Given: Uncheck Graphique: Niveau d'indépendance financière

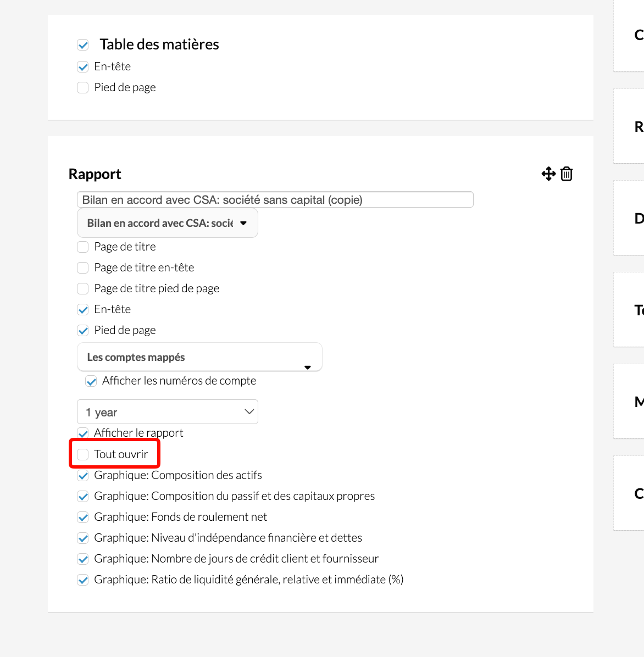Looking at the screenshot, I should (83, 538).
